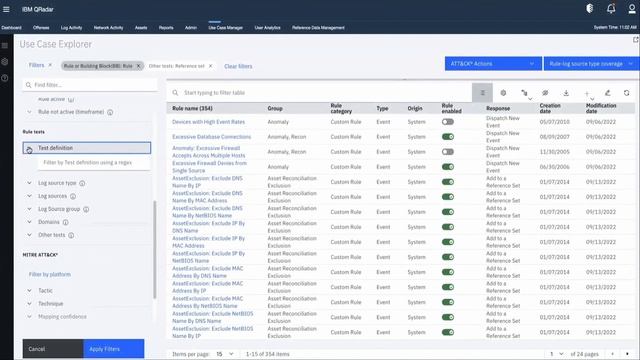Click the rule dependency flow icon
Screen dimensions: 640x360
pos(524,93)
